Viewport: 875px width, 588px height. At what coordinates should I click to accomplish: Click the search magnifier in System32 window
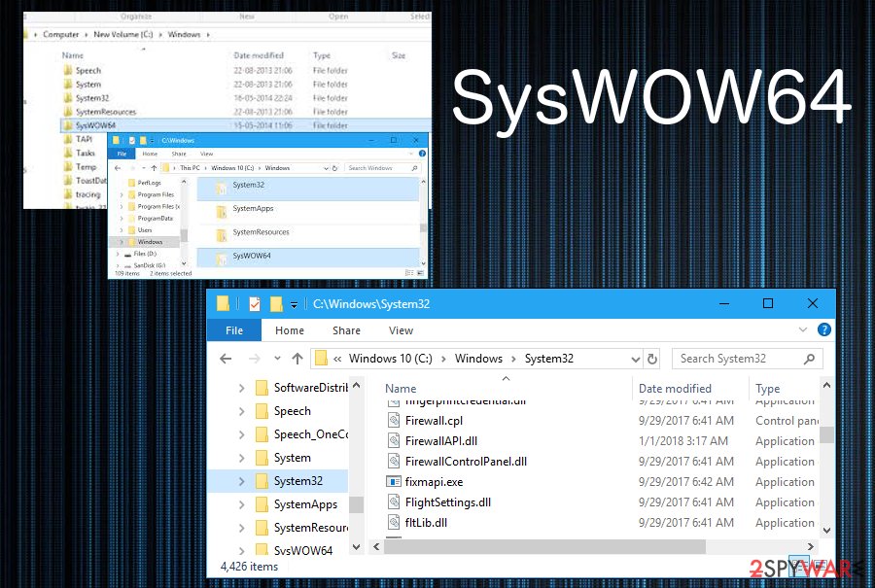809,359
